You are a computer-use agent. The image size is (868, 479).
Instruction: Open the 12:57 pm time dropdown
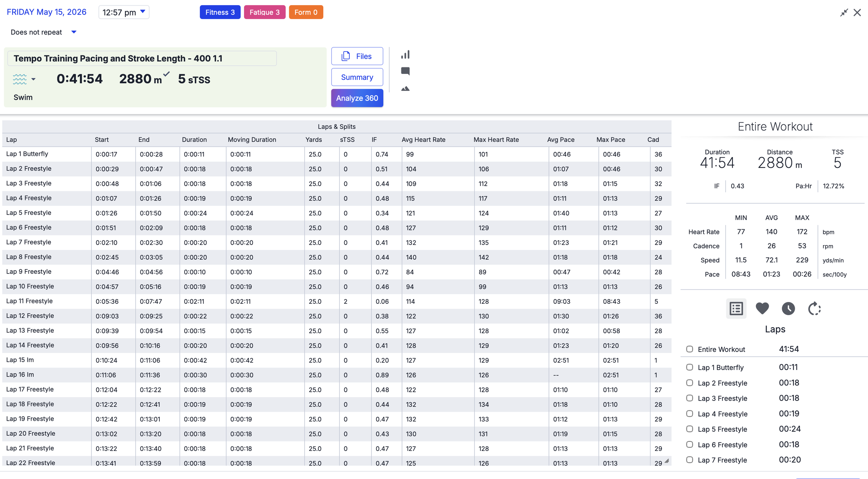(x=124, y=12)
